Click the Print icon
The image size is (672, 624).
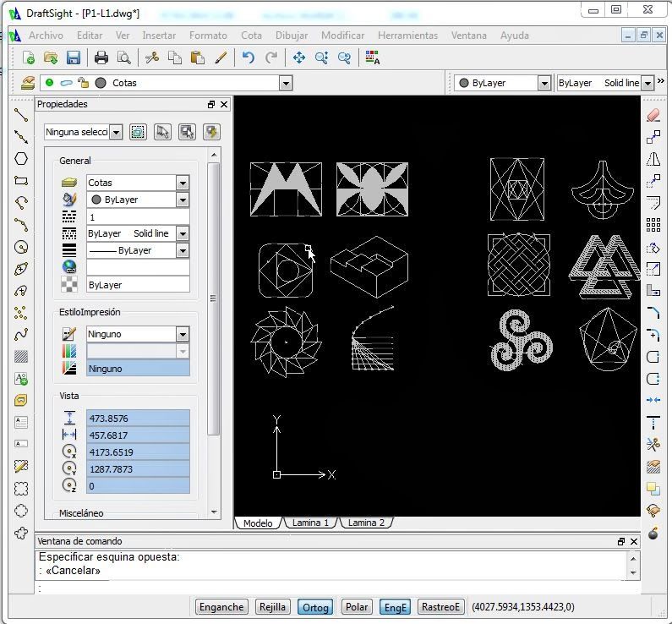(x=101, y=57)
